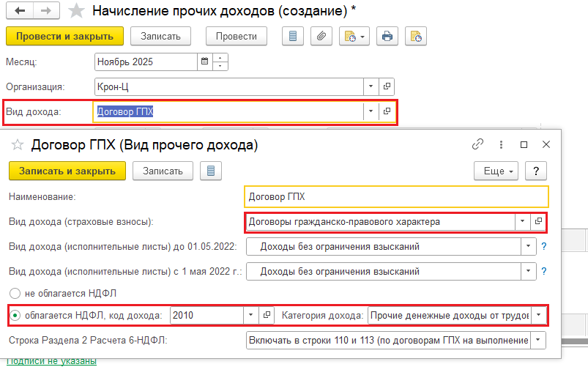Click the last document-with-clock toolbar icon
This screenshot has height=367, width=588.
point(416,37)
